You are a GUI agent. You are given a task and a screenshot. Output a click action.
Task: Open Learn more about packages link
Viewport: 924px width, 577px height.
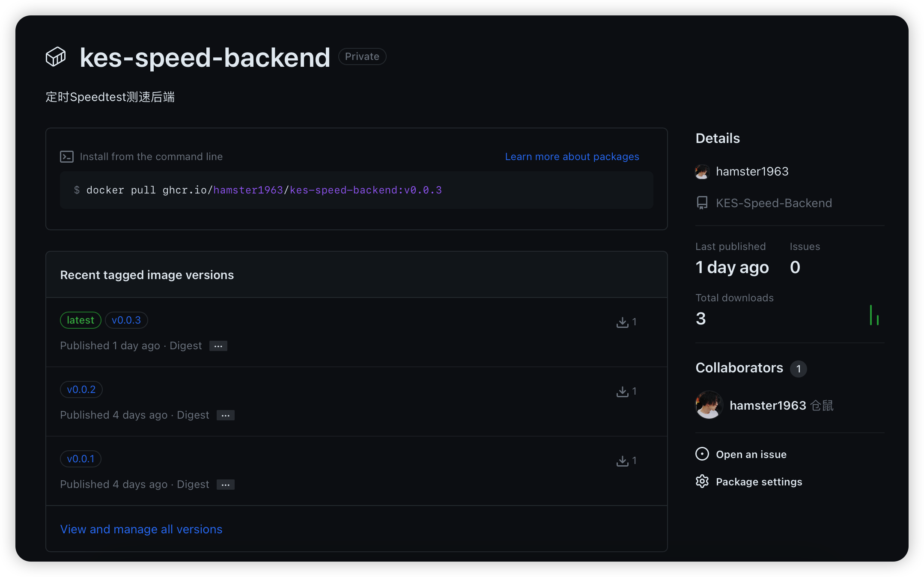click(572, 157)
